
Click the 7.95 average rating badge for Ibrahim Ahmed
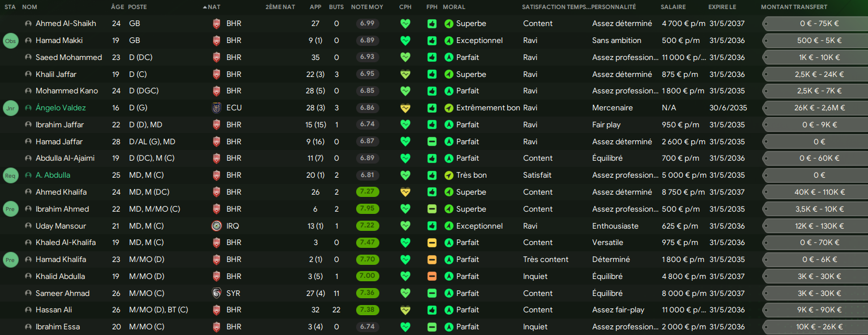pyautogui.click(x=367, y=209)
